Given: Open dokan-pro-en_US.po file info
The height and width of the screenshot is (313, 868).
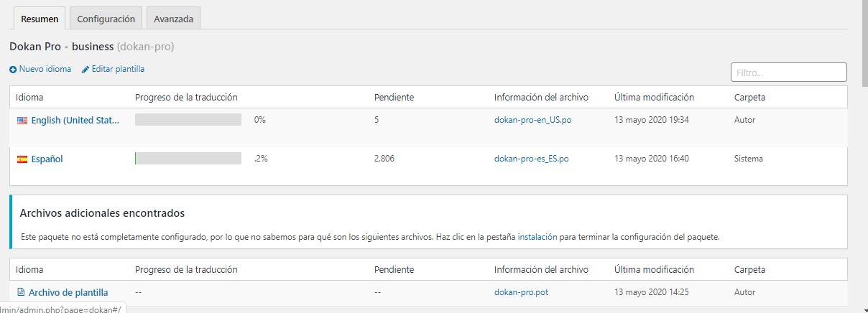Looking at the screenshot, I should (x=533, y=120).
